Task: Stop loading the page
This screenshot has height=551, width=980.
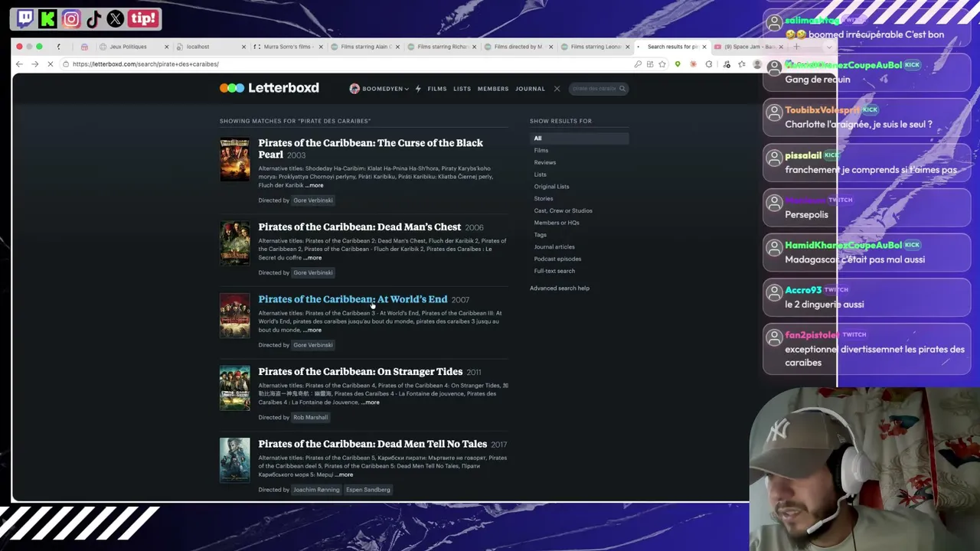Action: tap(50, 64)
